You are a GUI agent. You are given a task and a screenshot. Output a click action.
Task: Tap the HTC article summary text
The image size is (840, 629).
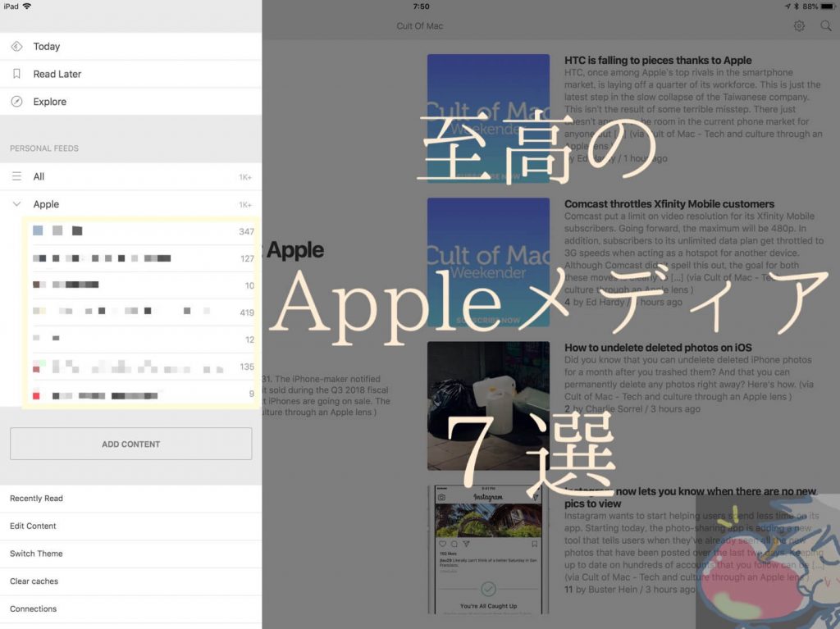(692, 109)
